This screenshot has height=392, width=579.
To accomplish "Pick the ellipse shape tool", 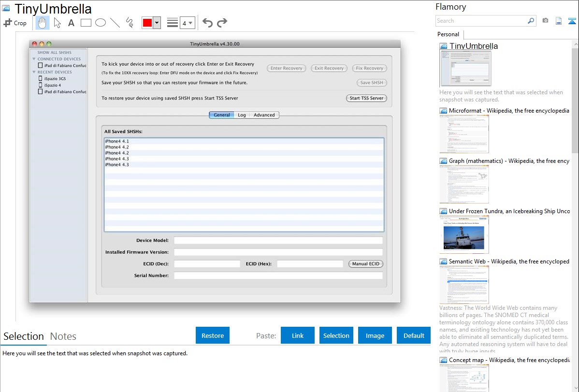I will [x=101, y=23].
